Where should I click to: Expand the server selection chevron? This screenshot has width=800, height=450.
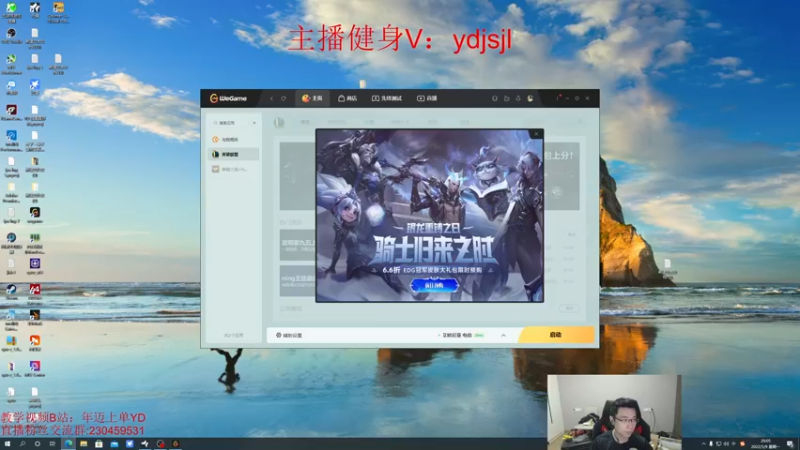[503, 335]
